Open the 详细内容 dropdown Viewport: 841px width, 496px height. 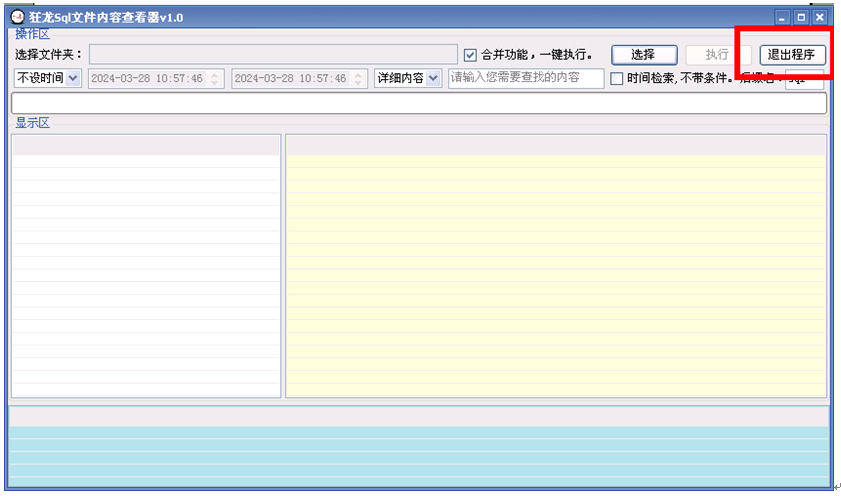(408, 78)
